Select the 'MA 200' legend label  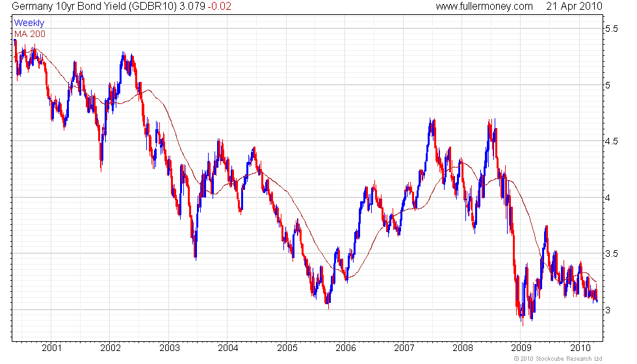pyautogui.click(x=30, y=34)
